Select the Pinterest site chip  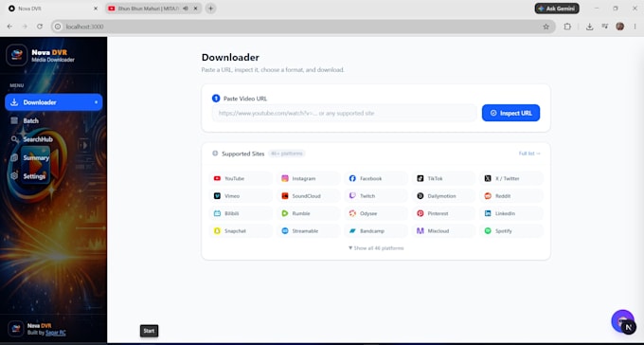pos(443,213)
